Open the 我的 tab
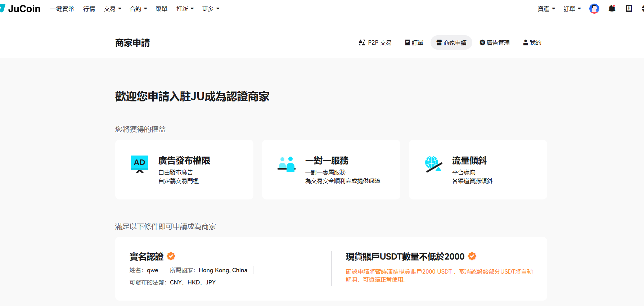 click(532, 42)
